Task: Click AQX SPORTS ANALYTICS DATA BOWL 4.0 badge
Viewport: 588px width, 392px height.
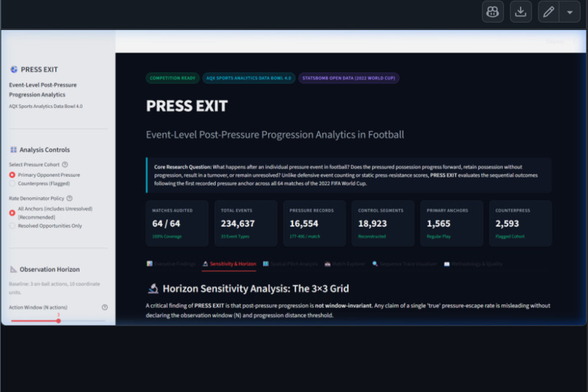Action: click(249, 78)
